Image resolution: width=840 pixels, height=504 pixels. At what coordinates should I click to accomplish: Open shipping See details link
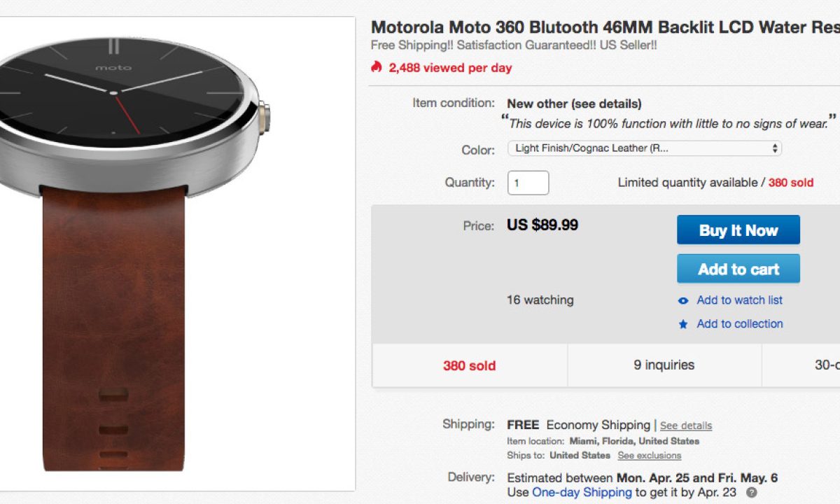click(685, 426)
